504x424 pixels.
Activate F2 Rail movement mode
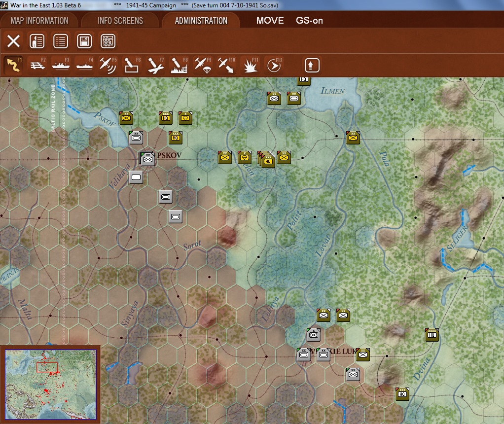pos(37,65)
